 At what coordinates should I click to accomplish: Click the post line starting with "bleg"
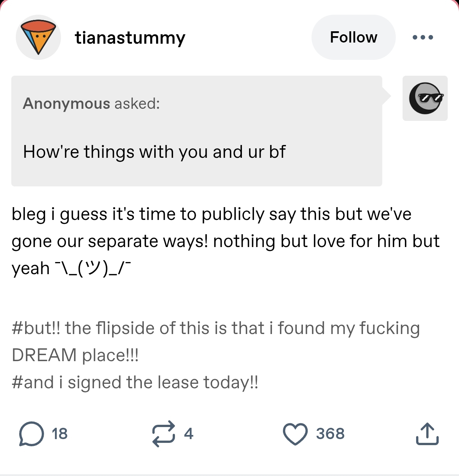point(211,214)
